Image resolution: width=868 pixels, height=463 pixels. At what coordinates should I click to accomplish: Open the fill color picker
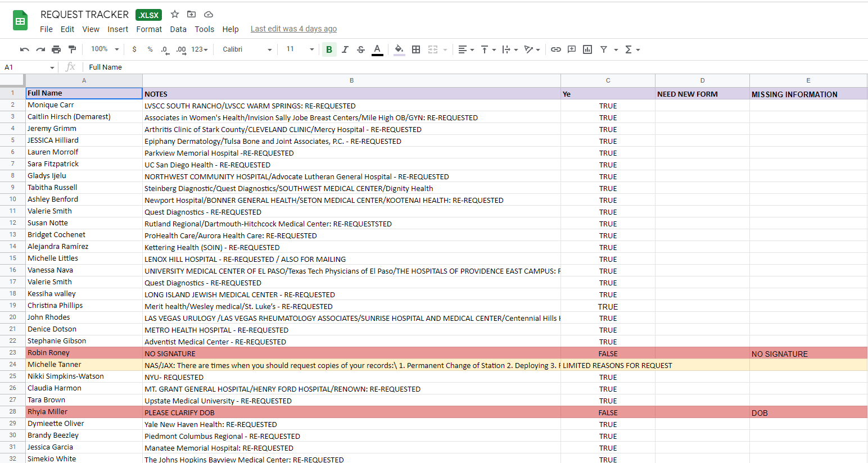[x=399, y=49]
